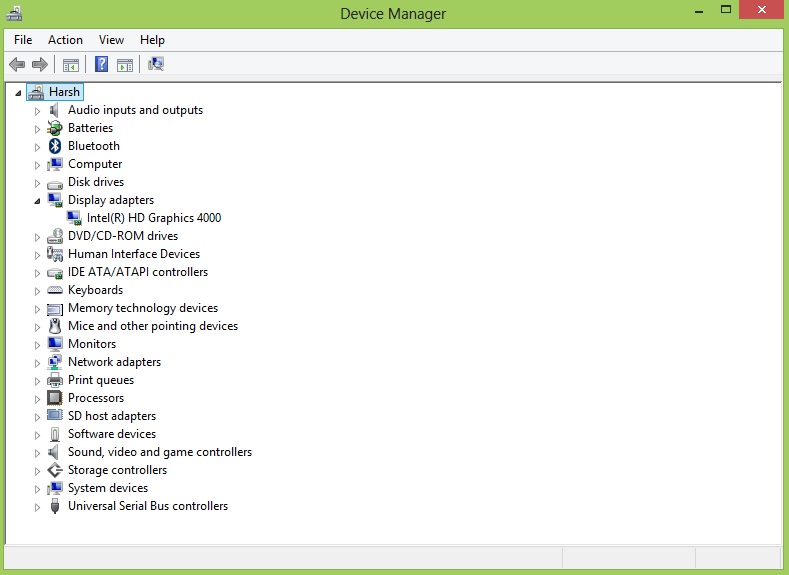The width and height of the screenshot is (789, 575).
Task: Open the File menu
Action: tap(23, 40)
